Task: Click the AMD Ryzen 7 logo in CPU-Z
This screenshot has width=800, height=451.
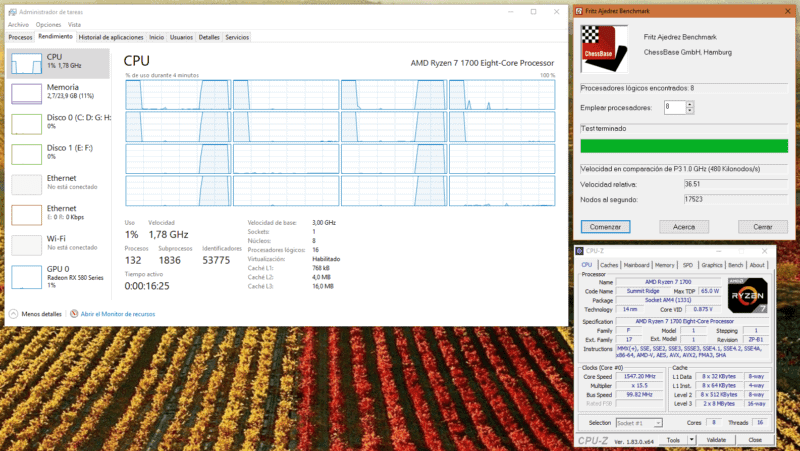Action: pos(747,295)
